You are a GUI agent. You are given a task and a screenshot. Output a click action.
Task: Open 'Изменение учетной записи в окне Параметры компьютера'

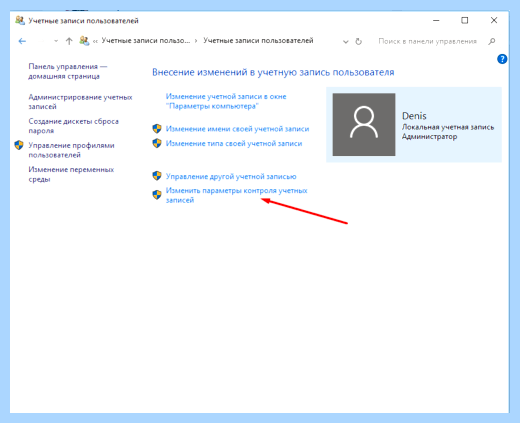click(226, 101)
